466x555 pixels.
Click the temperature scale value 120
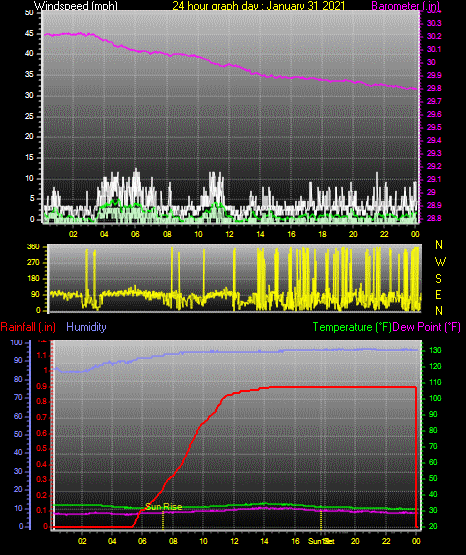click(x=435, y=366)
